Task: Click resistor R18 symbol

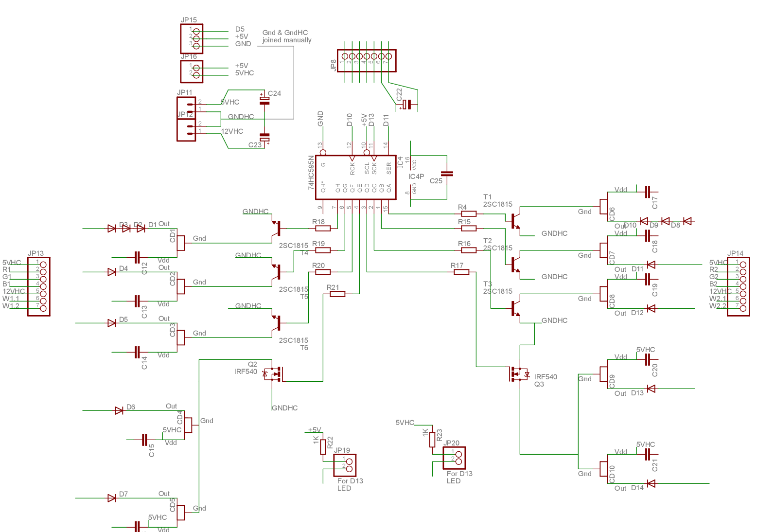Action: (323, 228)
